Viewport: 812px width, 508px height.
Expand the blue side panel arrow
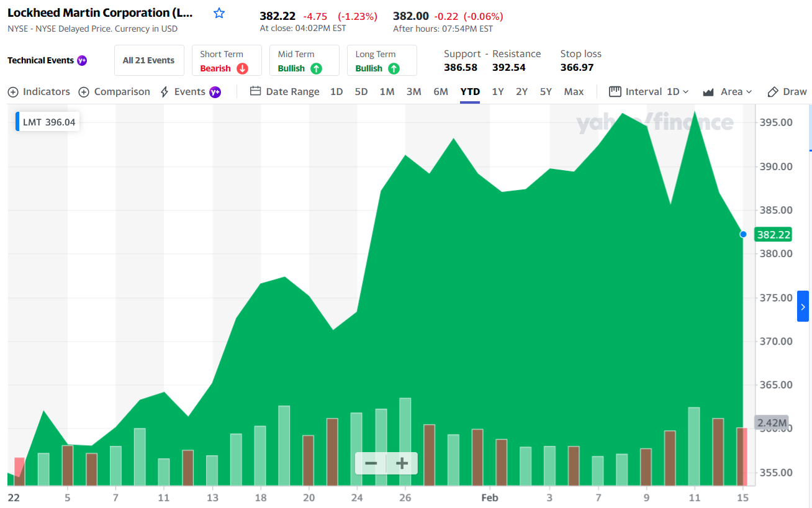[x=803, y=307]
